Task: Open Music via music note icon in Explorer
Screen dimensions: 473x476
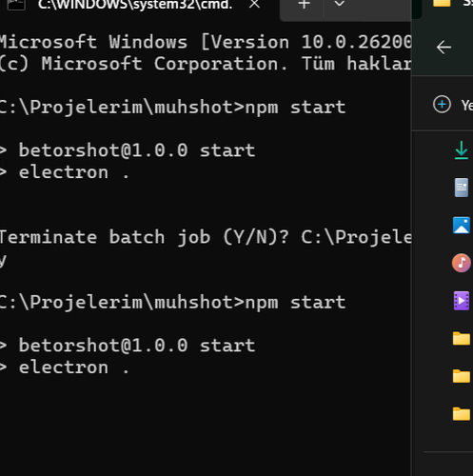Action: [x=462, y=263]
